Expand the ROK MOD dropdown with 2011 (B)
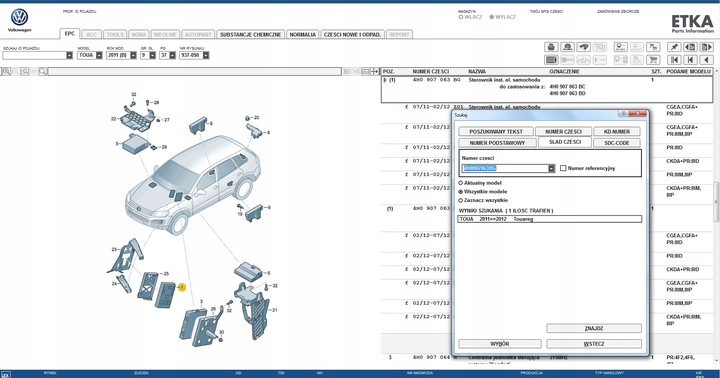The image size is (720, 378). [133, 55]
